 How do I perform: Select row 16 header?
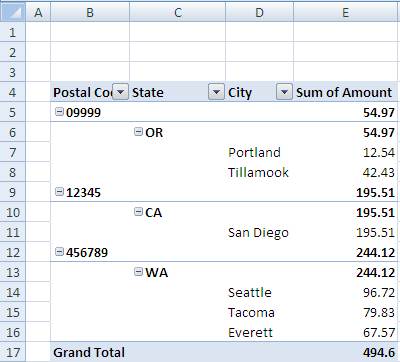(13, 332)
